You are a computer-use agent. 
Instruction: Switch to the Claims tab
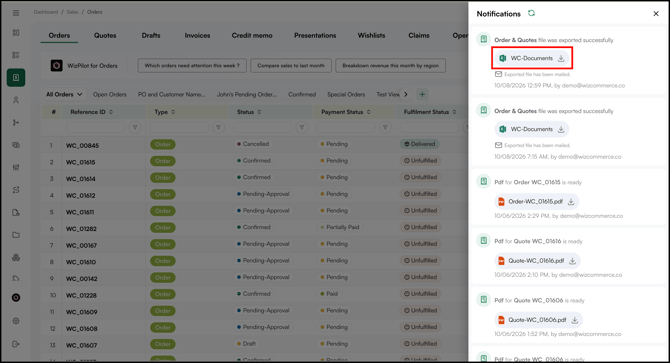click(x=419, y=35)
